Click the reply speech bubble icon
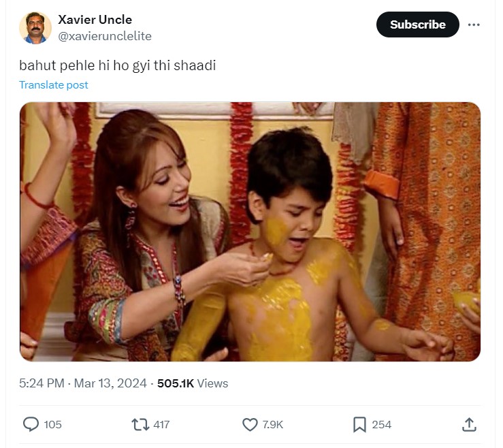The width and height of the screenshot is (503, 448). coord(31,424)
